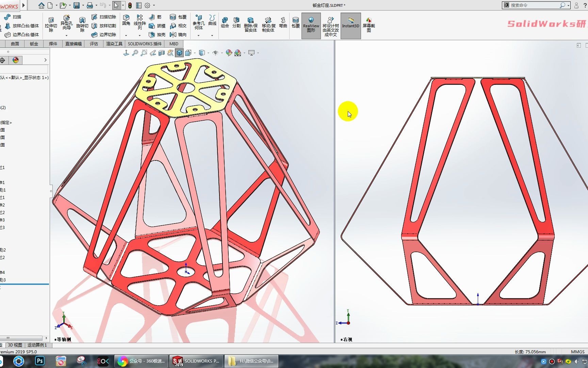
Task: Open file properties list icon
Action: (x=138, y=5)
